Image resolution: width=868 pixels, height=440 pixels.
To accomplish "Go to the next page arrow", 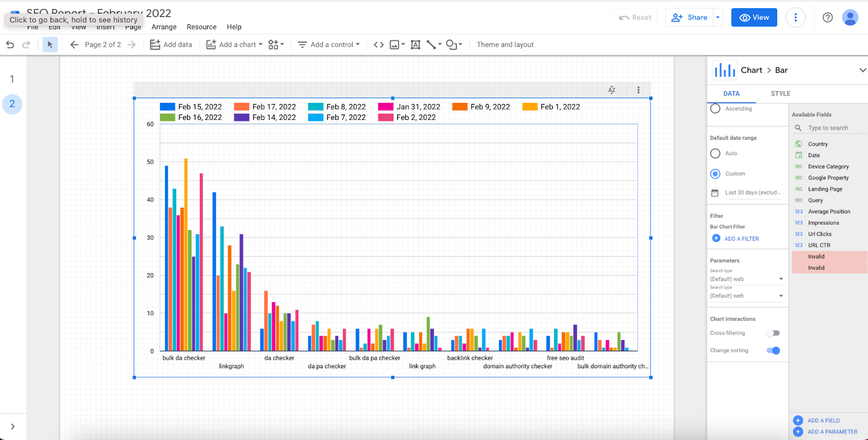I will pos(131,44).
